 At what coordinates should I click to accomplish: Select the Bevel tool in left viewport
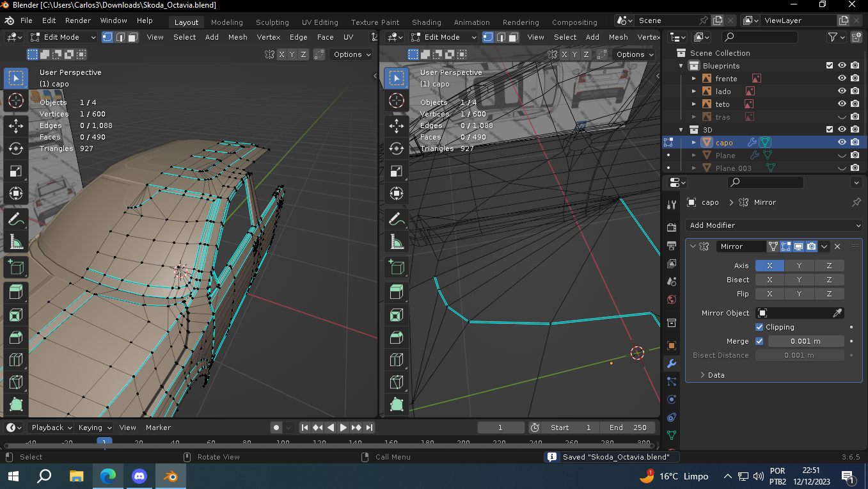click(x=16, y=337)
